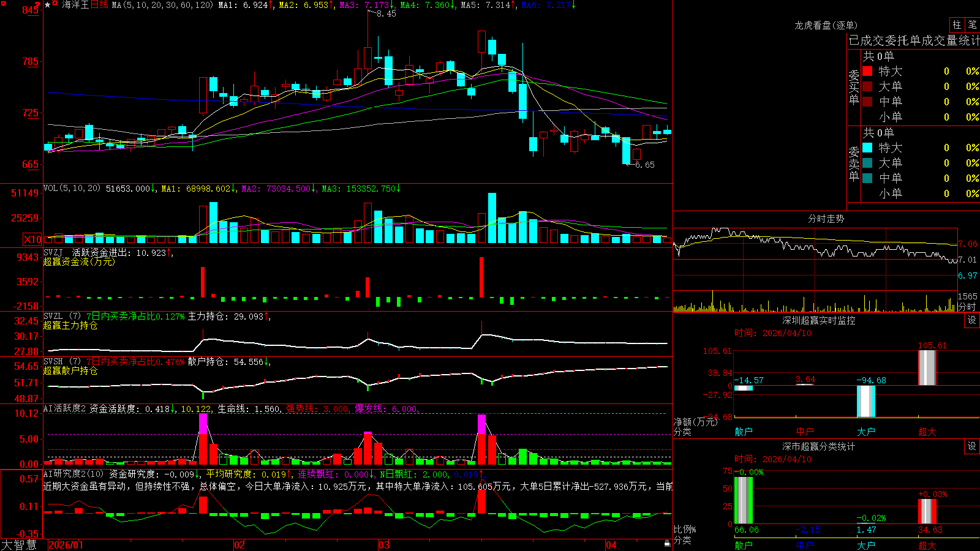
Task: Click the 34.63 超大 bar in 分类统计
Action: tap(927, 512)
